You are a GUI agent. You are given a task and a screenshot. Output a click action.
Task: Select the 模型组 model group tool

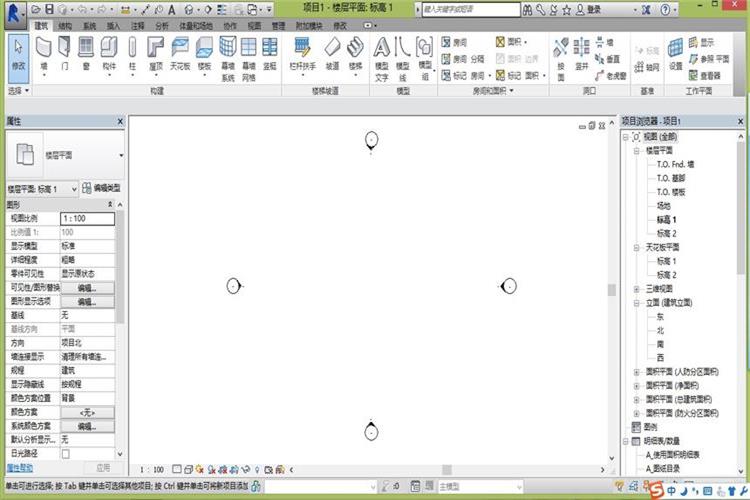pyautogui.click(x=425, y=59)
